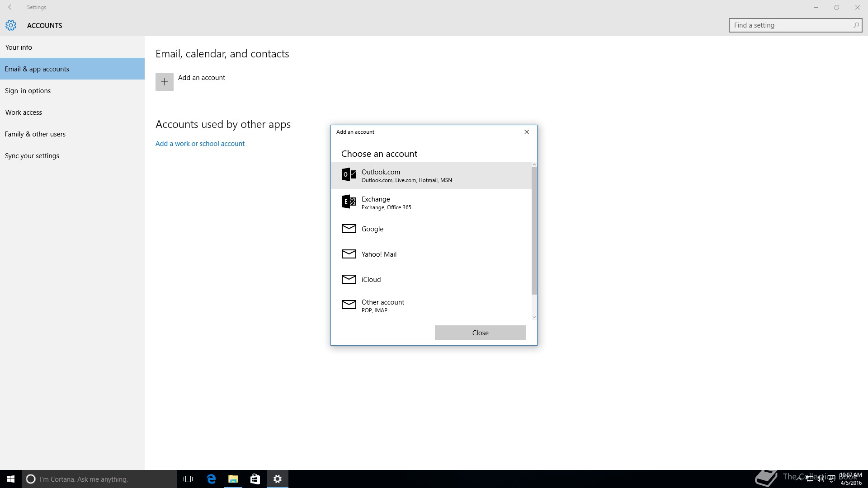
Task: Click the plus icon for Add an account
Action: tap(165, 82)
